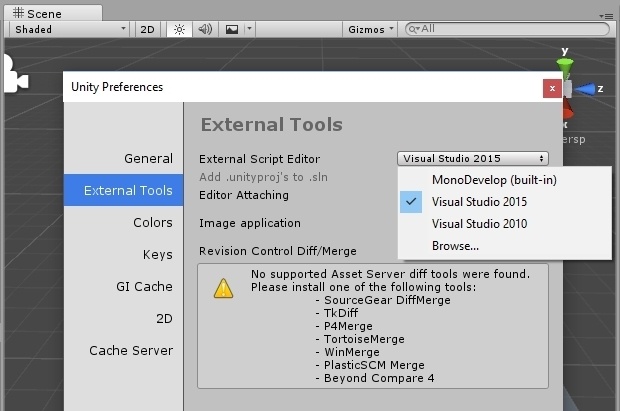The image size is (620, 411).
Task: Click 'P4Merge' text in the tools list
Action: (x=348, y=326)
